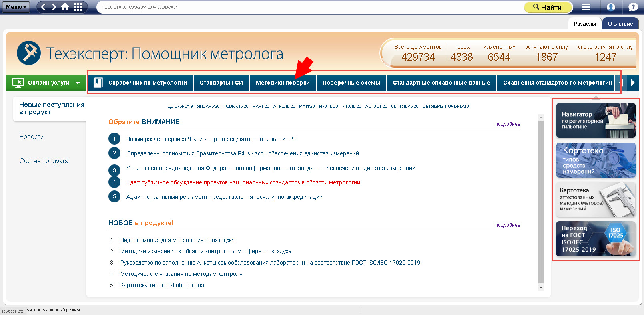This screenshot has height=315, width=644.
Task: Select the ИЮНЬ'20 period link
Action: tap(329, 106)
